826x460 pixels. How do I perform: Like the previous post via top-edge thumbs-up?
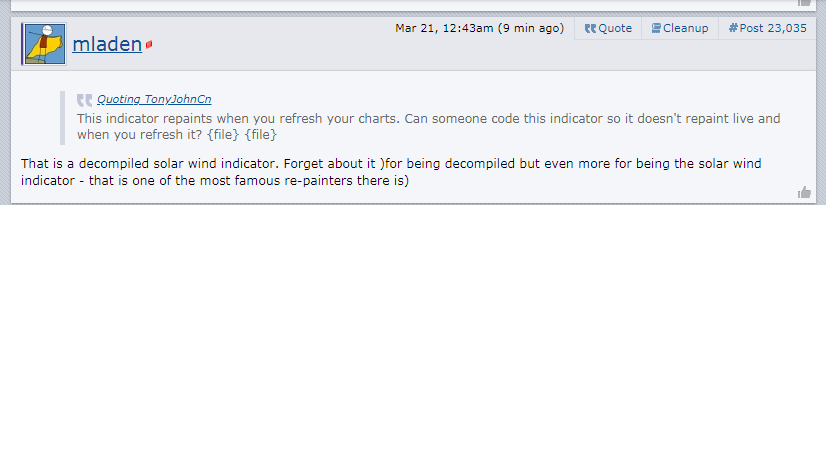pos(804,3)
